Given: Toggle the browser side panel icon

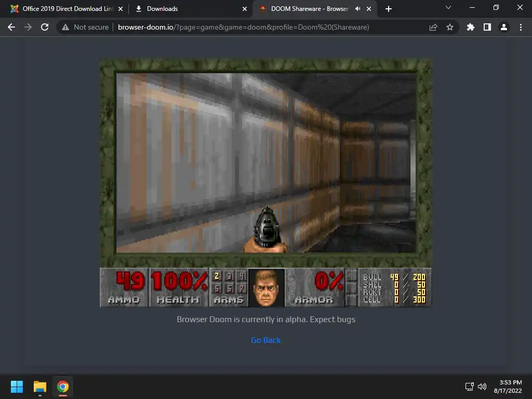Looking at the screenshot, I should 487,27.
